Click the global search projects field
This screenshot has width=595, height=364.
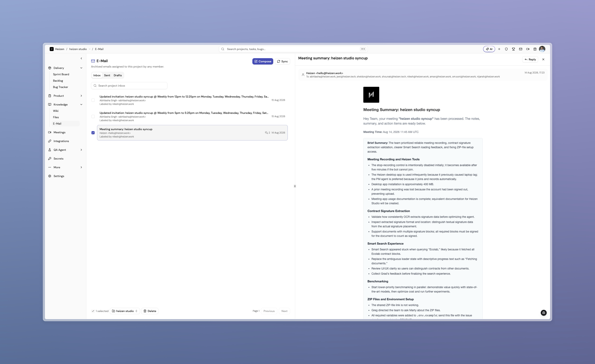tap(293, 49)
